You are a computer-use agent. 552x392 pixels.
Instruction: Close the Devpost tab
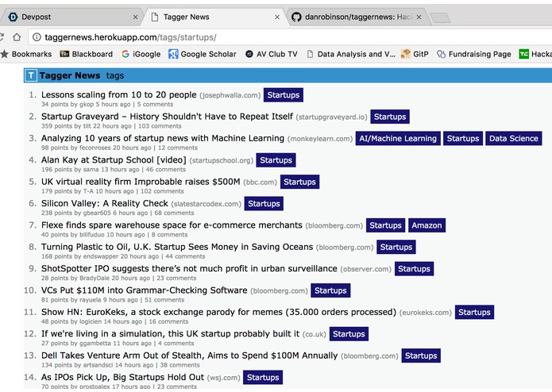coord(135,17)
